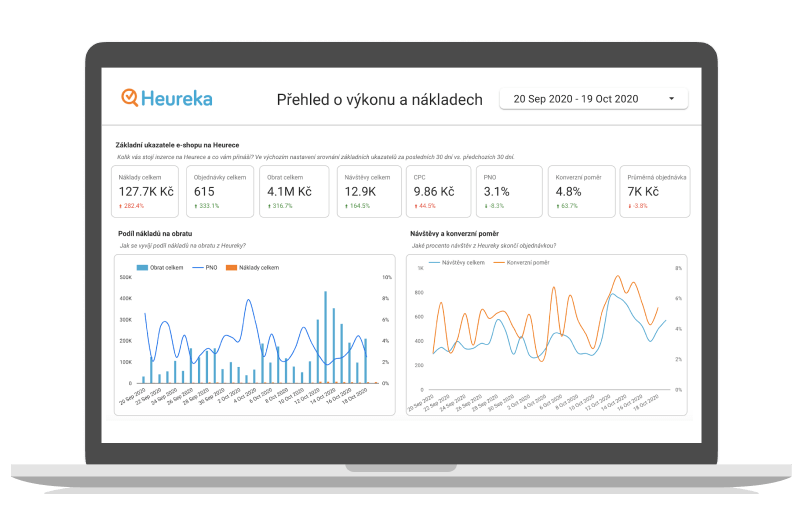Click the CPC 9.86 Kč scorecard

pyautogui.click(x=440, y=190)
